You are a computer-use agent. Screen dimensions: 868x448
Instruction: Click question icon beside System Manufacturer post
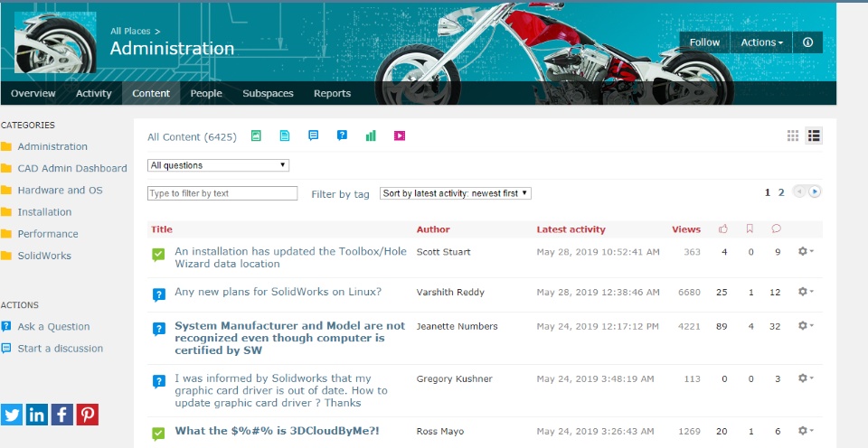(159, 329)
